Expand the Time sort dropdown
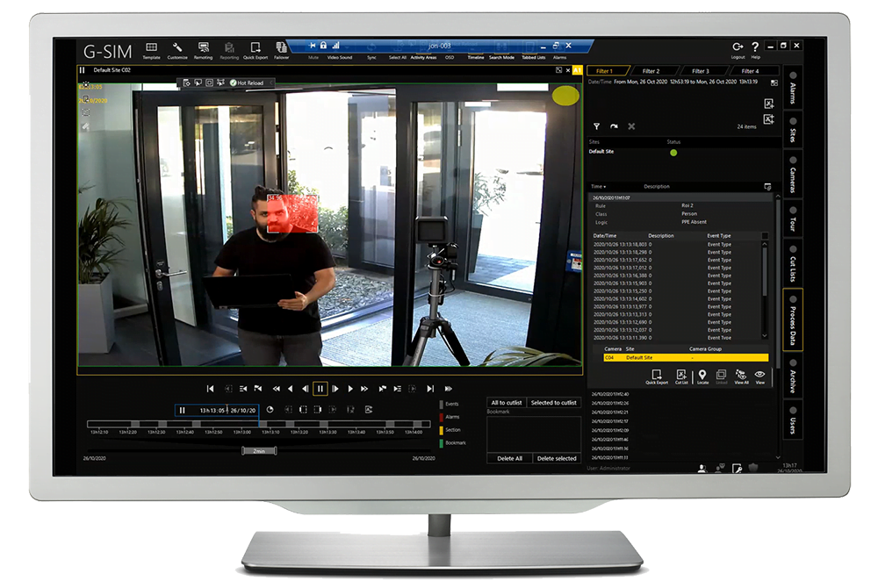Viewport: 878px width, 588px height. [598, 187]
